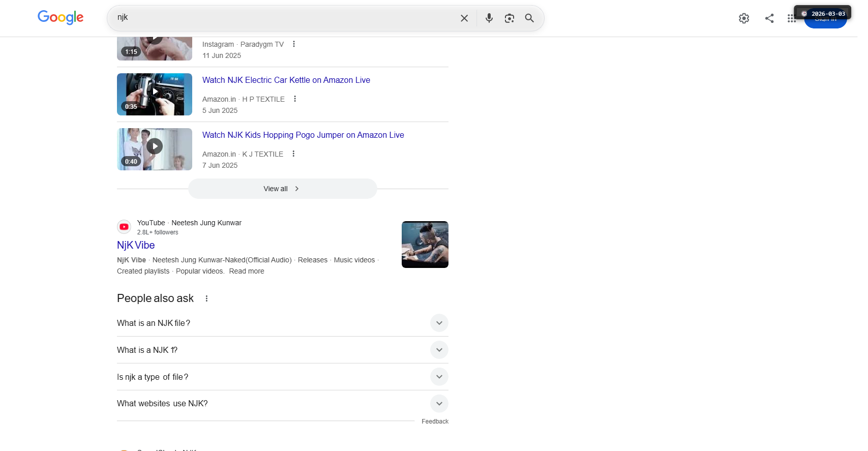Open the Google logo homepage

[61, 18]
